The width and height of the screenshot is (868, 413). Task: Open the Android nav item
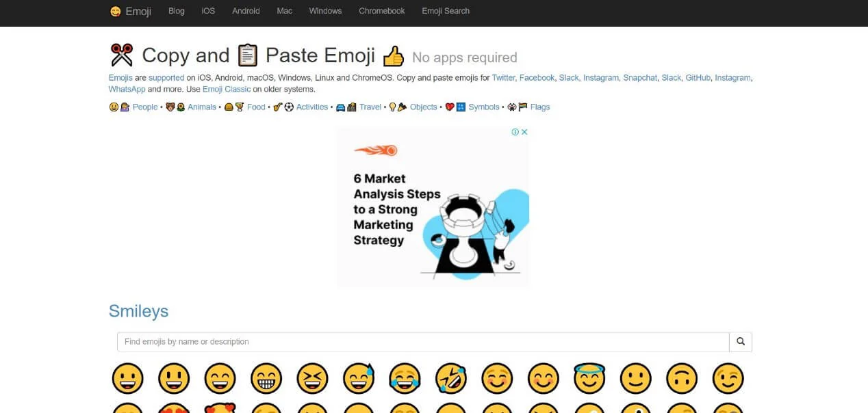pos(246,11)
